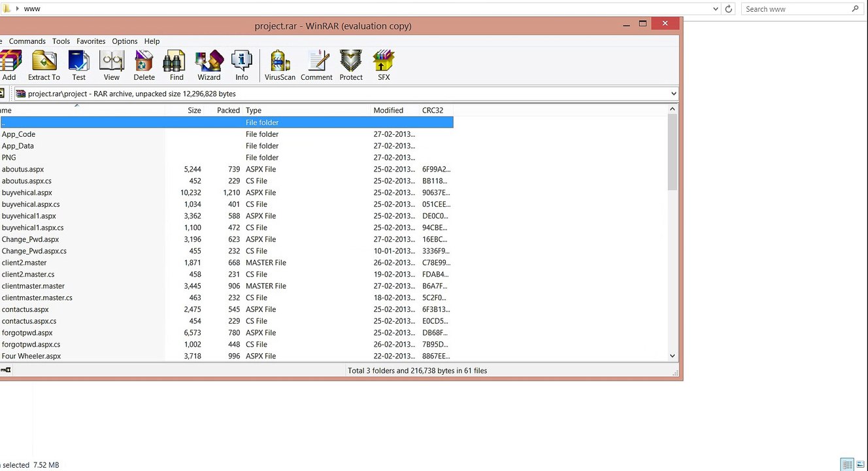Select forgotpwd.aspx.cs file

pyautogui.click(x=226, y=345)
